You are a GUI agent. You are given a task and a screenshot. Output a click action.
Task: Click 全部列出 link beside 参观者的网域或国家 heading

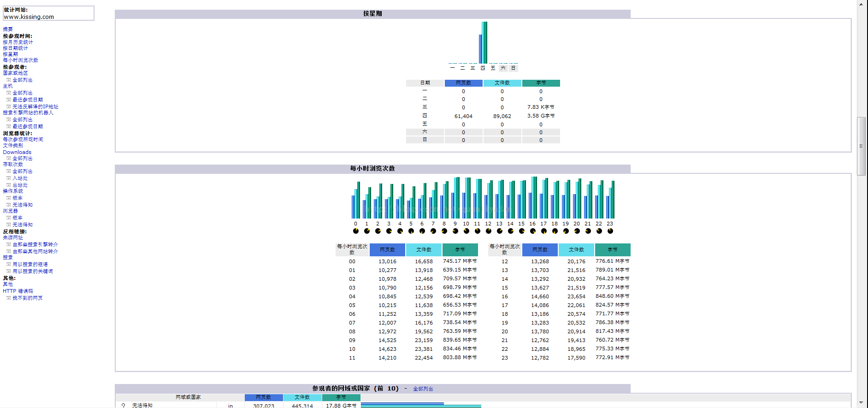pos(423,389)
